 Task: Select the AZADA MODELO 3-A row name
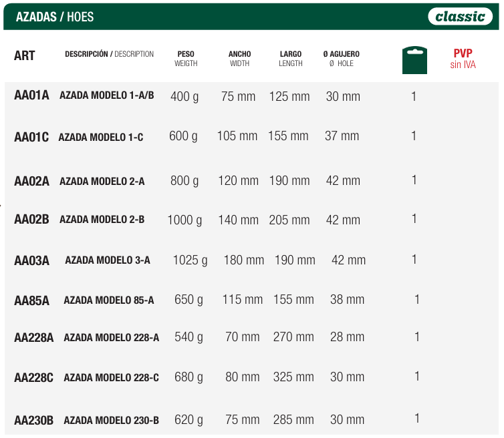[x=107, y=260]
